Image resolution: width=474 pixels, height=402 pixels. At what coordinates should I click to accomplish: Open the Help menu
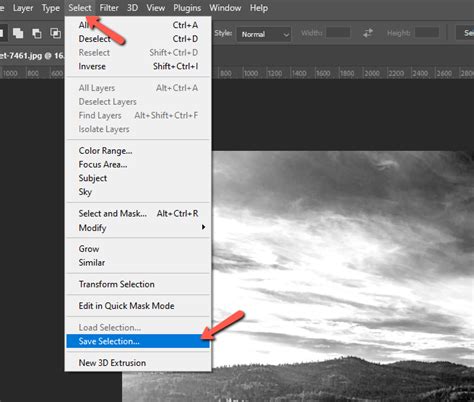pos(259,8)
